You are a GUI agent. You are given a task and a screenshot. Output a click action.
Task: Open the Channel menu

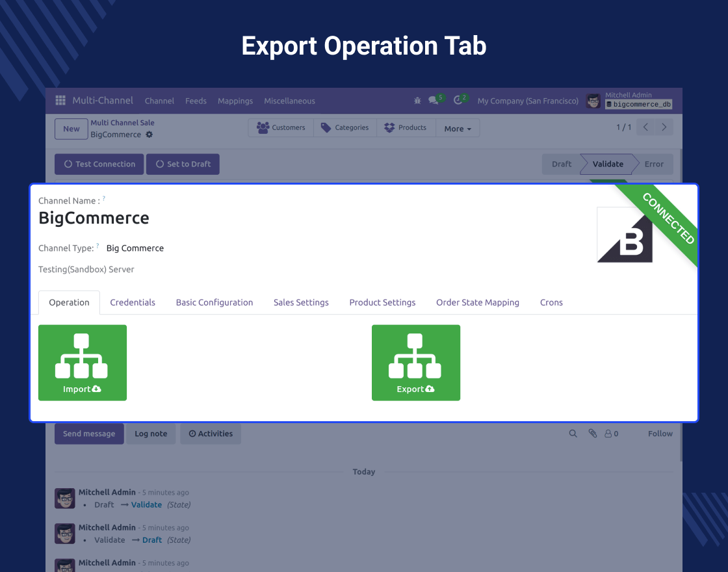pos(159,101)
